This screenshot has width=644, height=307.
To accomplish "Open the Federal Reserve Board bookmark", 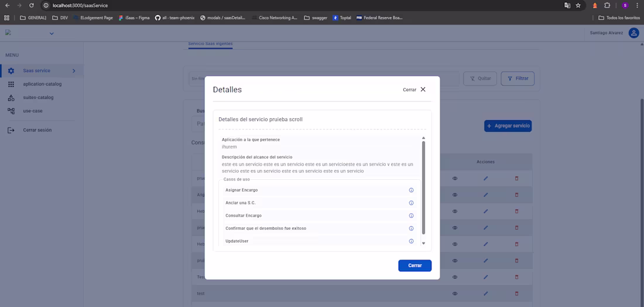I will click(379, 18).
